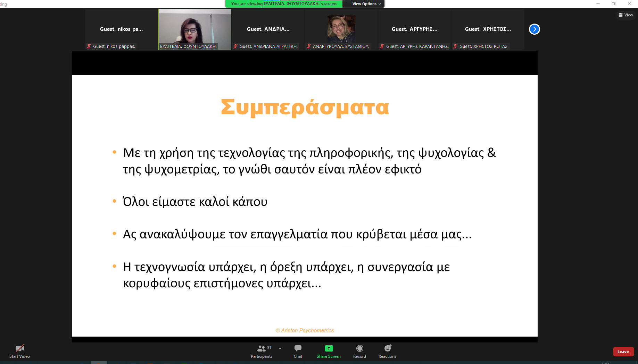This screenshot has width=638, height=364.
Task: Select the ΕΥΑΓΓΕΛΙΑ ΦΟΥΝΤΟΥΛΑΚΗ video thumbnail
Action: pyautogui.click(x=195, y=29)
